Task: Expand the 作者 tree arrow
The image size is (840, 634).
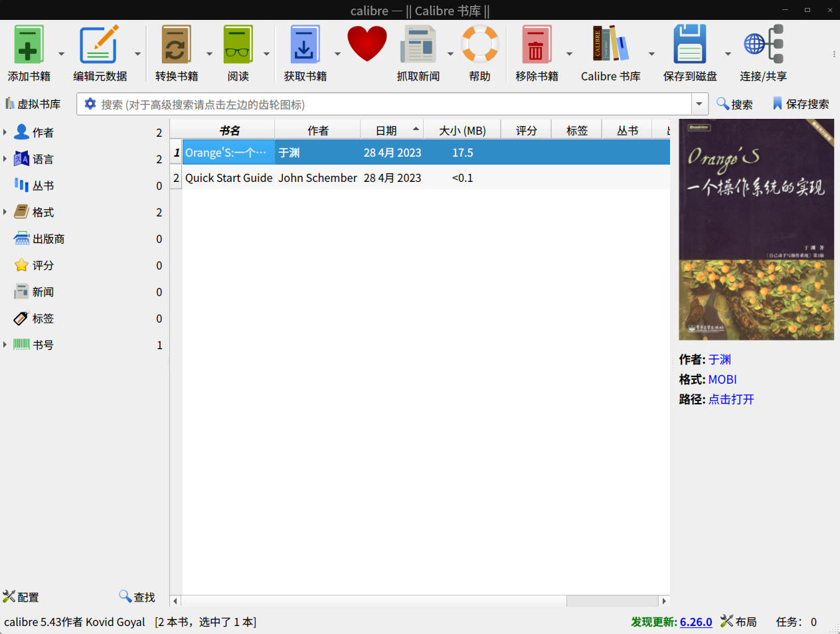Action: pos(5,133)
